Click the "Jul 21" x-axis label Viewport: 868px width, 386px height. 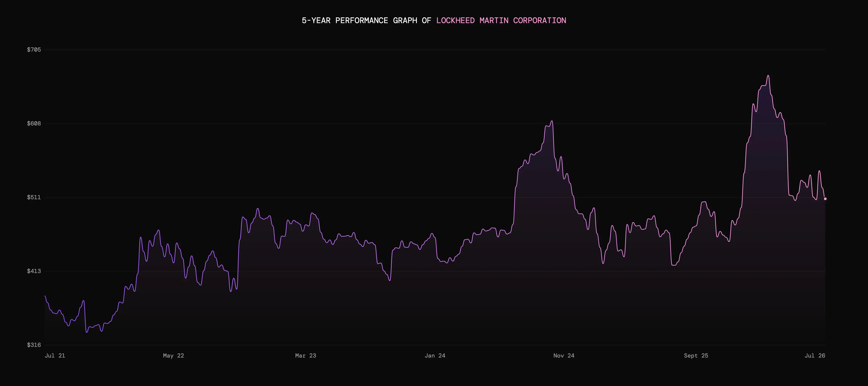pyautogui.click(x=55, y=356)
